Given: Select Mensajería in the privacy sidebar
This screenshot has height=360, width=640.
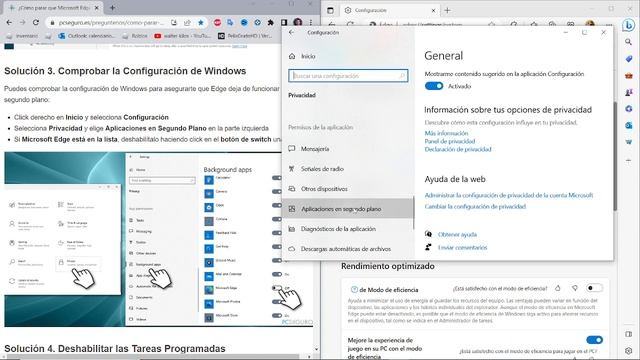Looking at the screenshot, I should click(x=348, y=149).
